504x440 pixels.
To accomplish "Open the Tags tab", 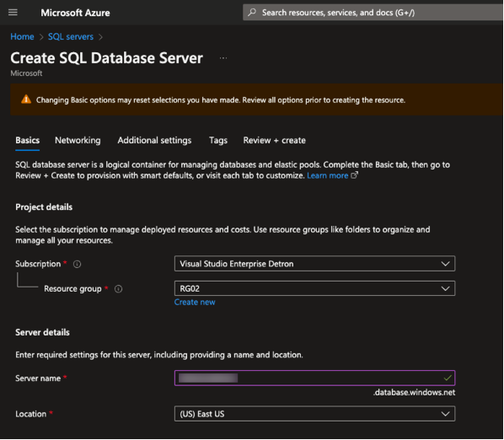I will [x=218, y=141].
